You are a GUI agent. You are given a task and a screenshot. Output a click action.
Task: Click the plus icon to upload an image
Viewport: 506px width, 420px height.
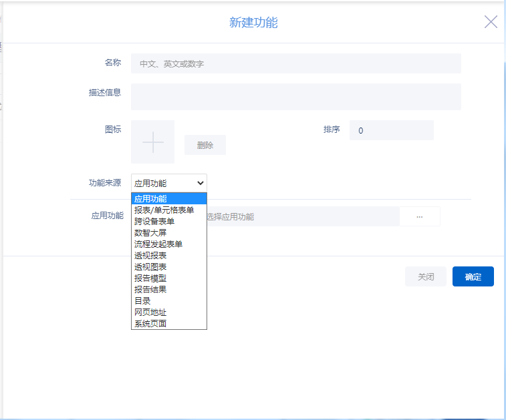click(x=152, y=142)
